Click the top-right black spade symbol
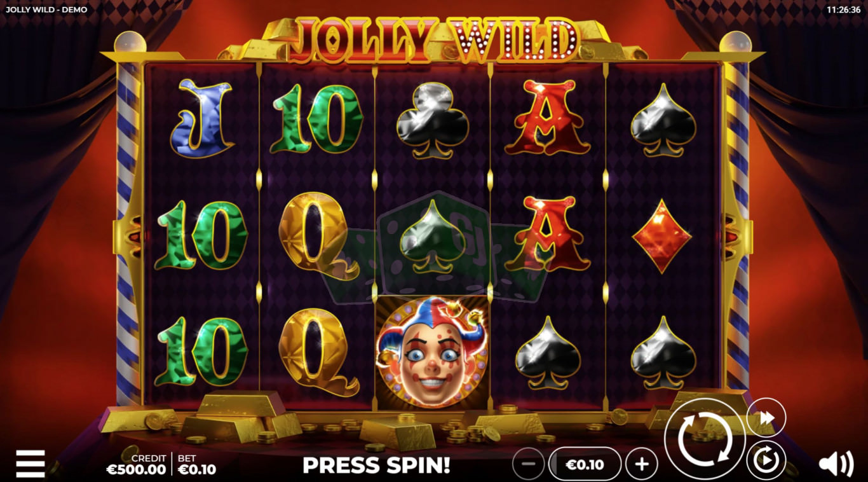 point(663,121)
